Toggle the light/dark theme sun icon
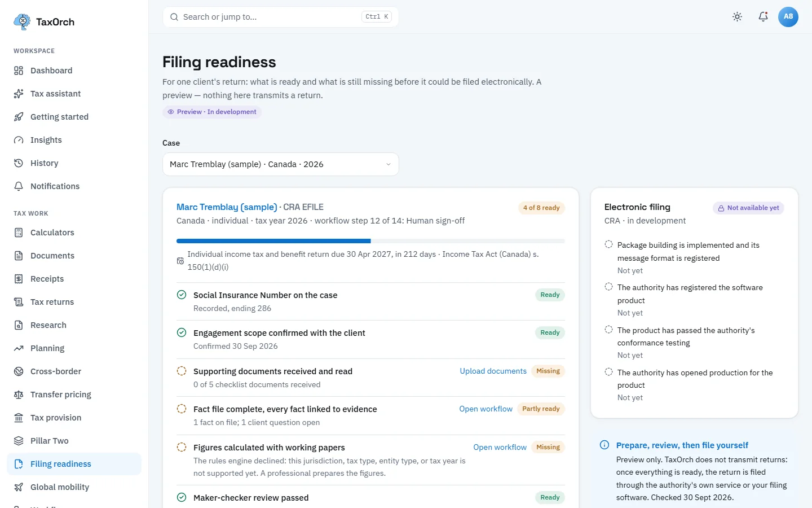The height and width of the screenshot is (508, 812). (737, 17)
